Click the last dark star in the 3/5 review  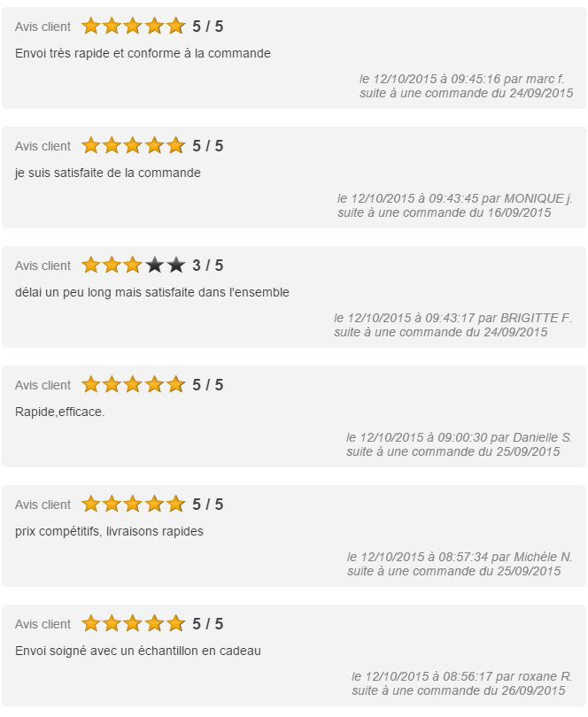click(x=175, y=265)
